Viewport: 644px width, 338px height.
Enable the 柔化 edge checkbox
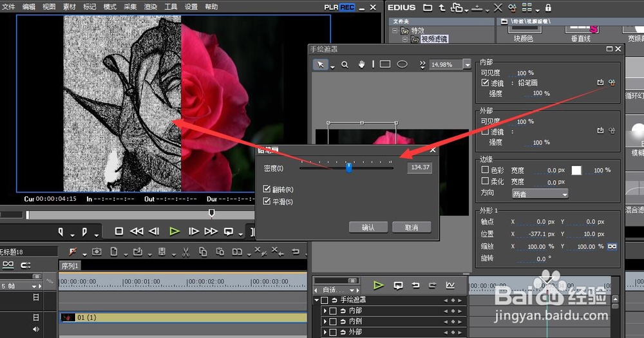(x=485, y=181)
